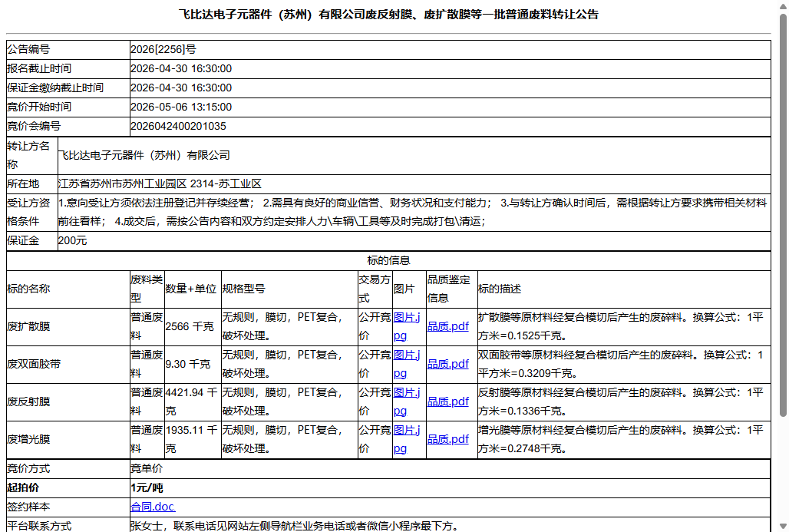Click quantity 4421.94 千克
Screen dimensions: 789x532
click(x=192, y=401)
